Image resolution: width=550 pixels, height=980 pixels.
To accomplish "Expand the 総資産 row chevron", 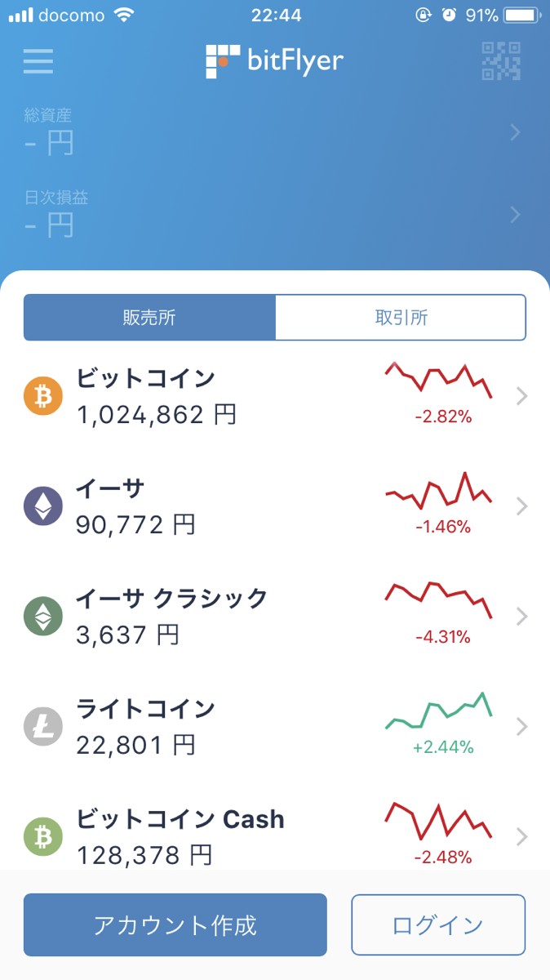I will click(x=515, y=132).
